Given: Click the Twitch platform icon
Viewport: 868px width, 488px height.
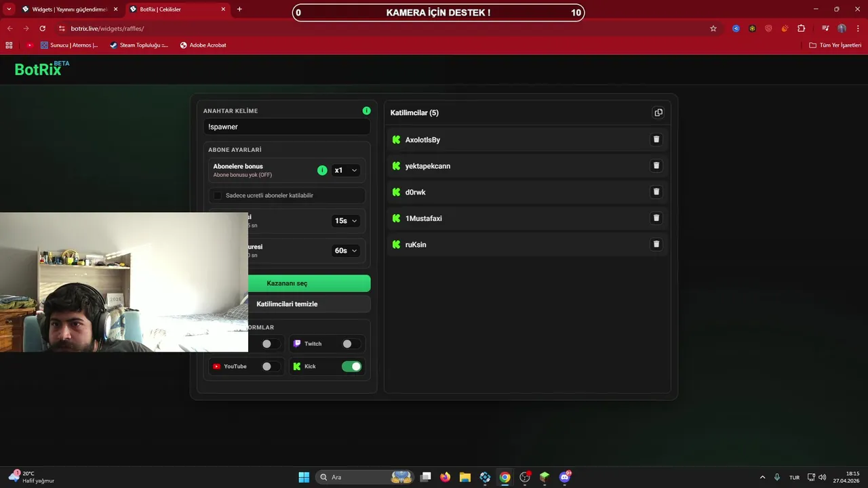Looking at the screenshot, I should point(297,344).
